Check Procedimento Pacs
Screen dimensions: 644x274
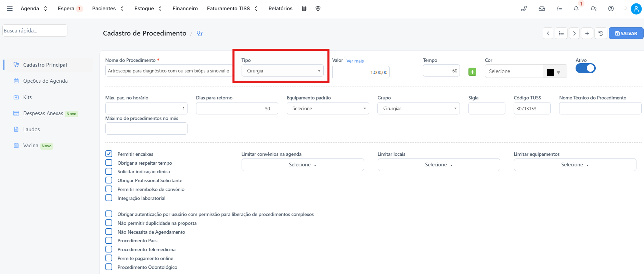coord(109,241)
